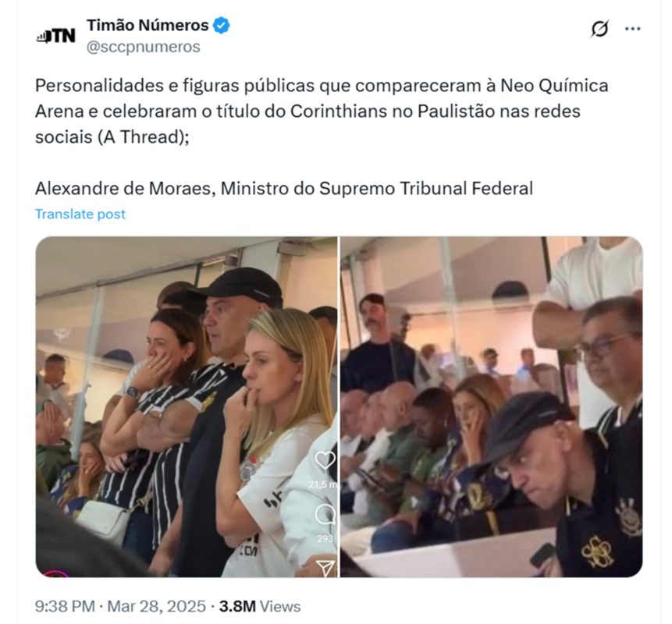The width and height of the screenshot is (672, 624).
Task: Open the @sccpnumeros handle link
Action: pyautogui.click(x=143, y=46)
